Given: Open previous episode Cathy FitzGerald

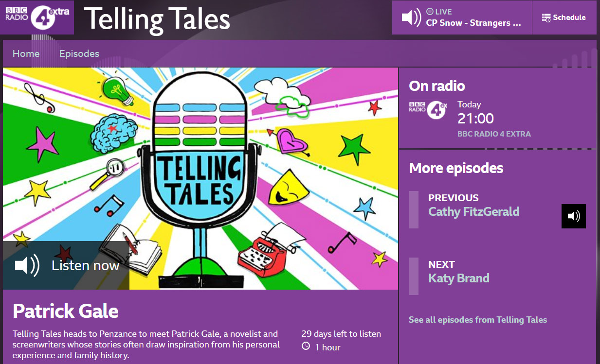Looking at the screenshot, I should point(473,212).
